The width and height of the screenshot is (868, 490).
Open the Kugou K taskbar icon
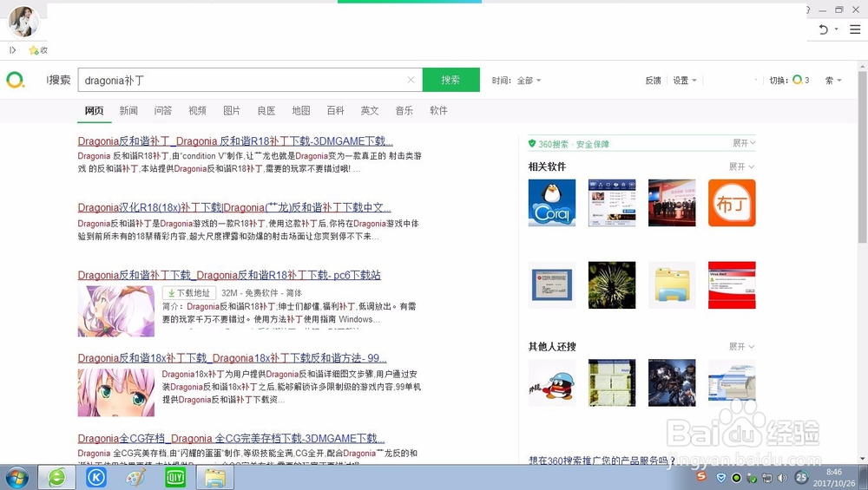coord(95,477)
